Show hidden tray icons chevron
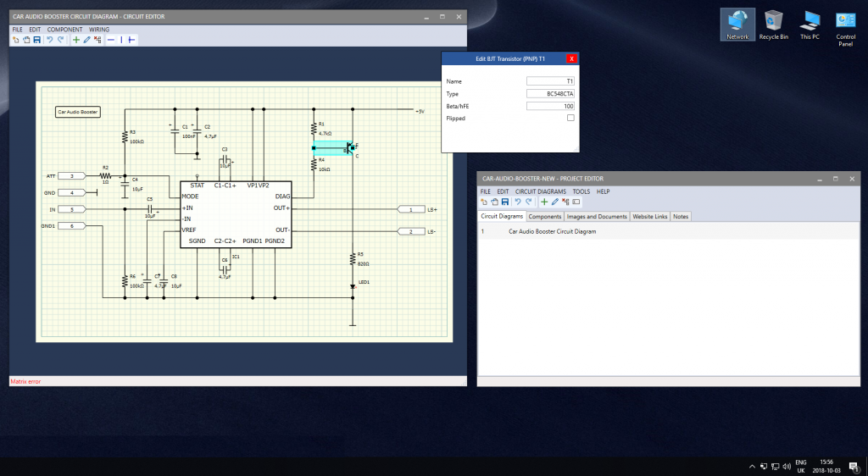 tap(752, 467)
